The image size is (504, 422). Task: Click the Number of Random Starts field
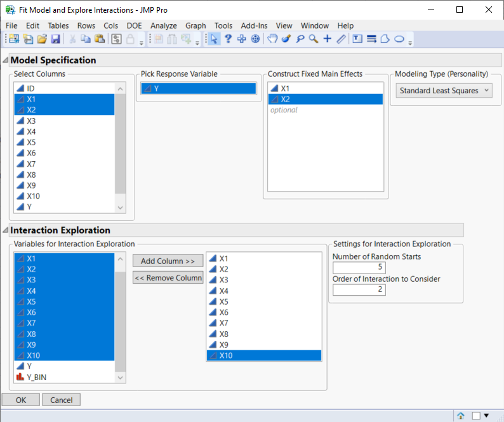click(359, 267)
